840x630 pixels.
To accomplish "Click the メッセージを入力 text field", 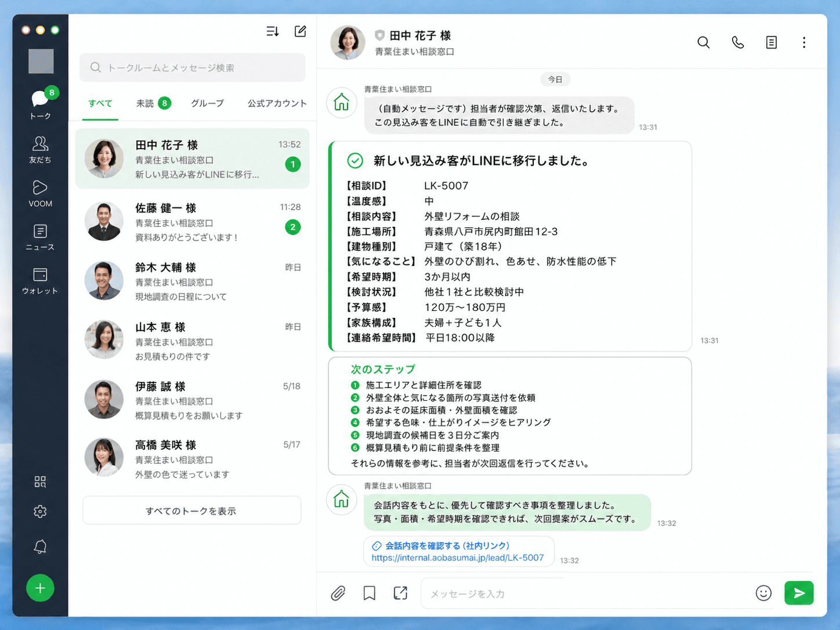I will point(586,593).
